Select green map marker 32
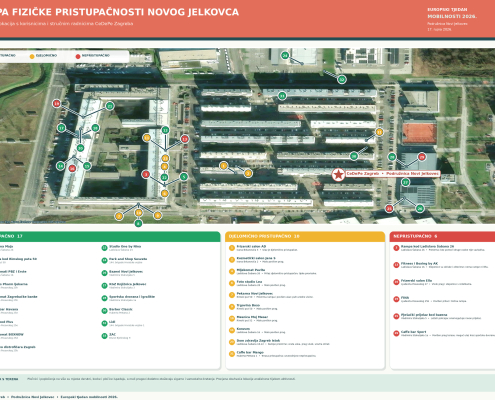495x400 pixels. coord(342,79)
